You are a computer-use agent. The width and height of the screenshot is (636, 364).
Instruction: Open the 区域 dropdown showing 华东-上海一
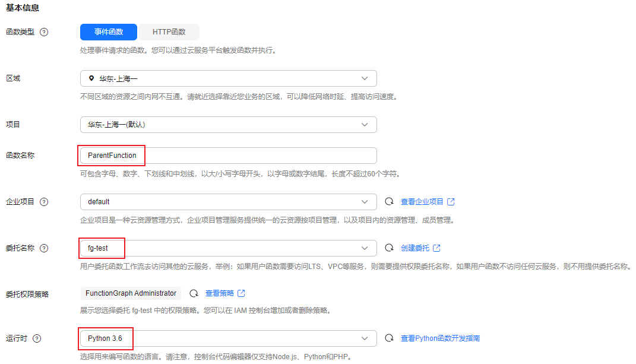coord(228,78)
